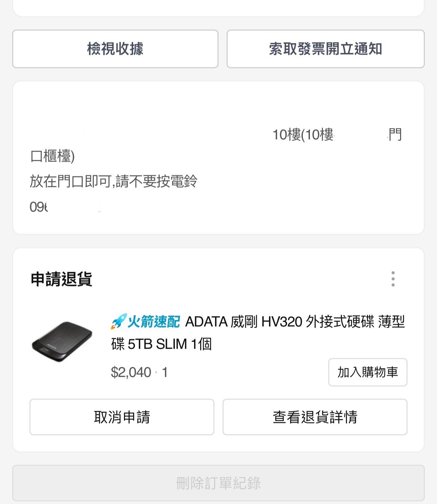Tap the $2,040 price text
Image resolution: width=437 pixels, height=504 pixels.
pyautogui.click(x=131, y=372)
